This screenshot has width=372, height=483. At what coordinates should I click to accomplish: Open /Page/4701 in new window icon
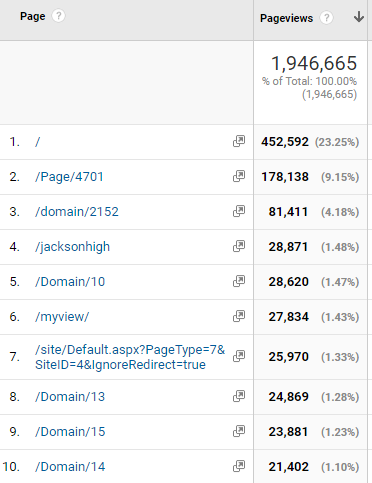(239, 176)
